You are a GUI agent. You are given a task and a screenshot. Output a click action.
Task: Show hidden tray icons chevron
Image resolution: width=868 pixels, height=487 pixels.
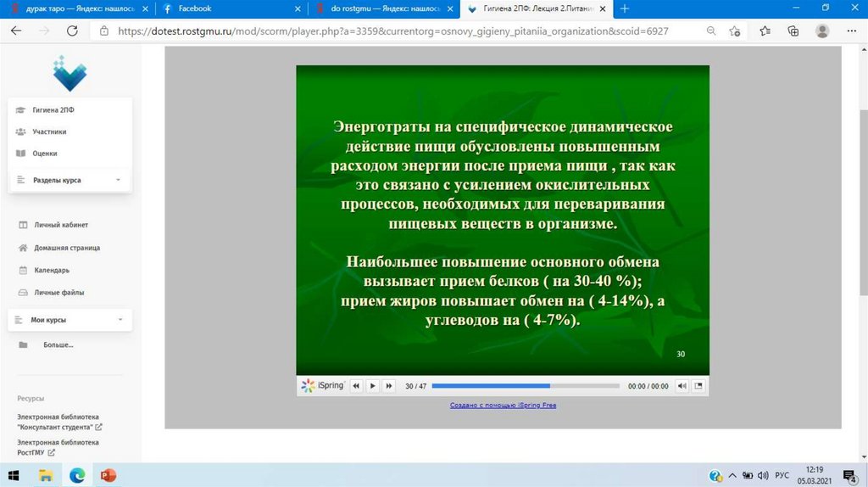click(x=732, y=475)
